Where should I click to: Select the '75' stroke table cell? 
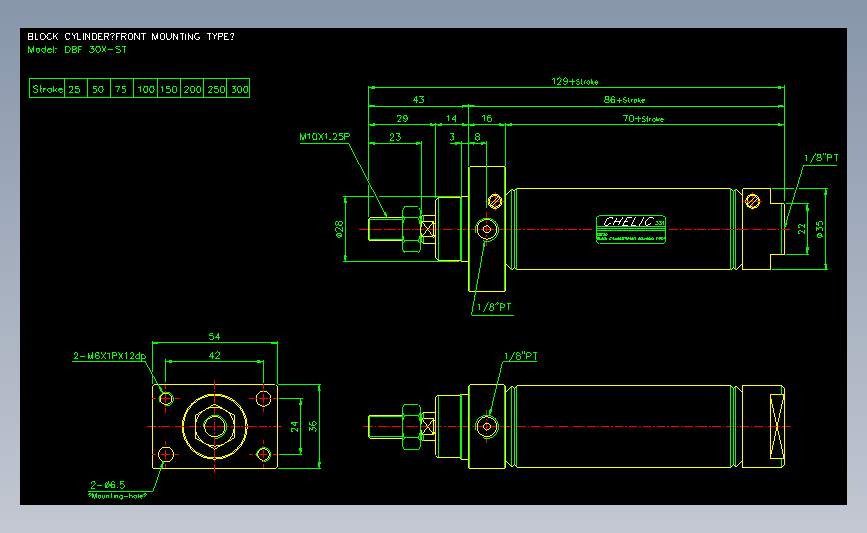click(121, 89)
